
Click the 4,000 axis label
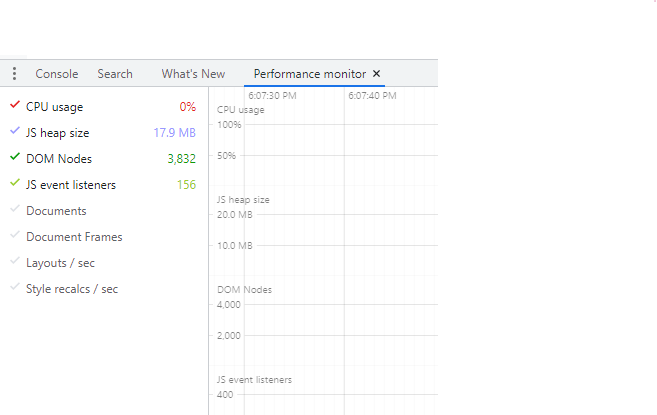click(x=229, y=305)
